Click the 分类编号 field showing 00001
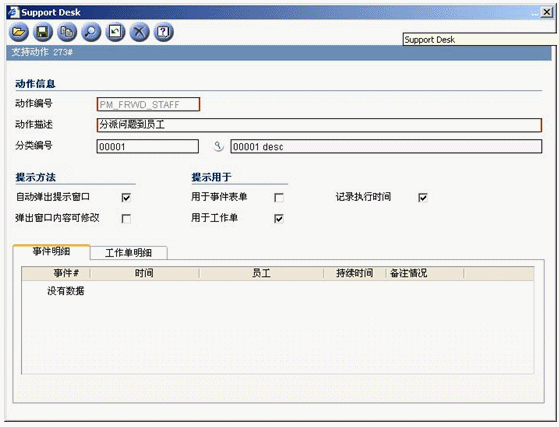 148,146
